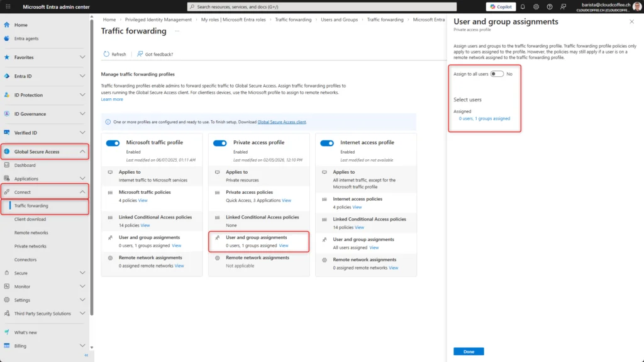The width and height of the screenshot is (644, 362).
Task: Open Entra agents from sidebar
Action: pyautogui.click(x=26, y=38)
